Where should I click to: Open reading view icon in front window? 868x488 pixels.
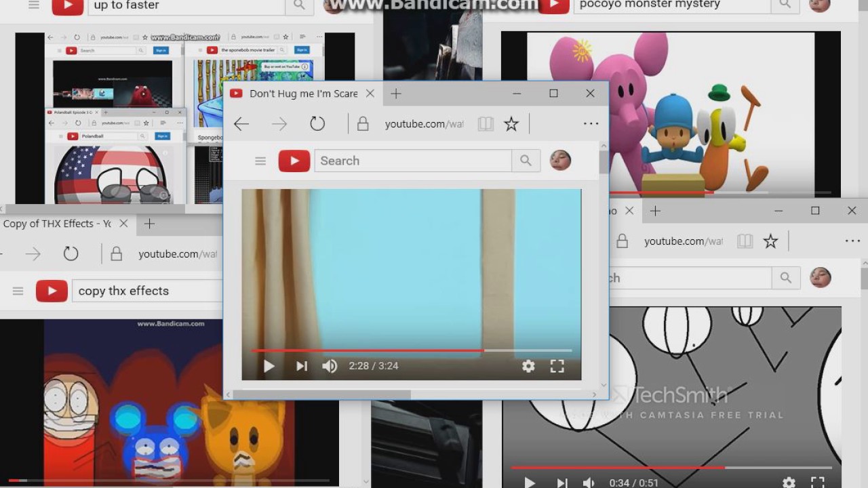click(485, 123)
